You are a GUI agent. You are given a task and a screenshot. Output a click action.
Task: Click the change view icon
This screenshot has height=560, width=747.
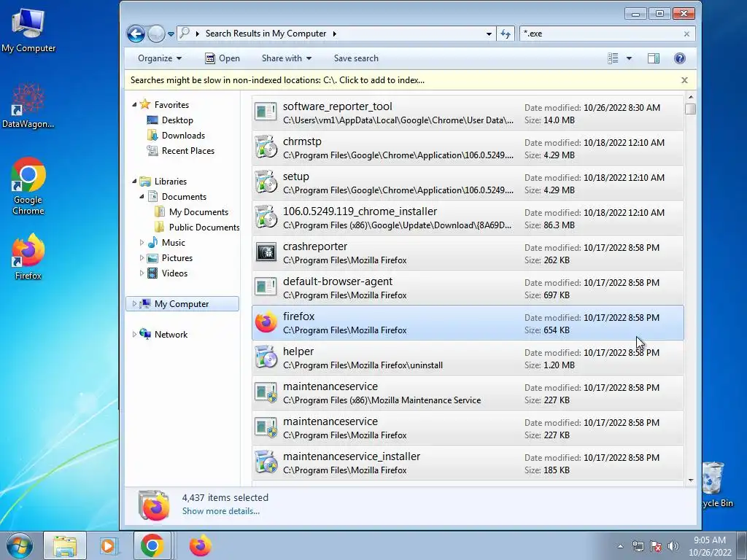pos(613,58)
